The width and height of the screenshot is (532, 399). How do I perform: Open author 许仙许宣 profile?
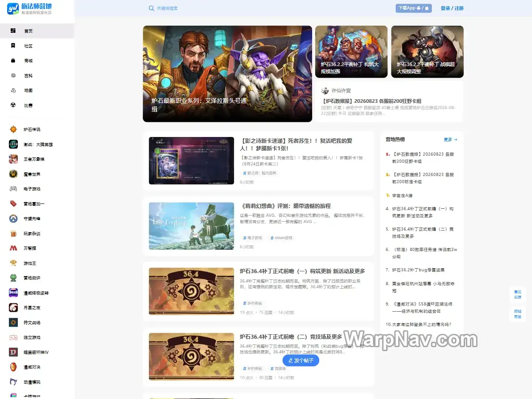tap(336, 90)
